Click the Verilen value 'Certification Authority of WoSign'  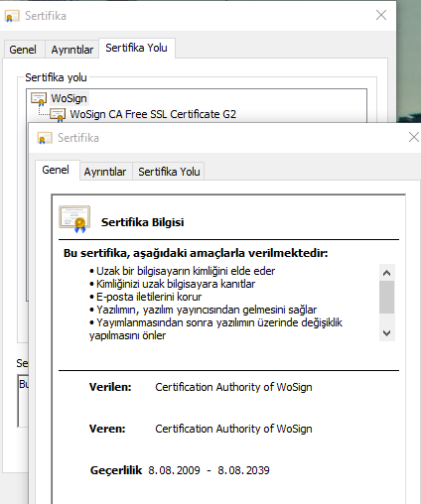[233, 387]
